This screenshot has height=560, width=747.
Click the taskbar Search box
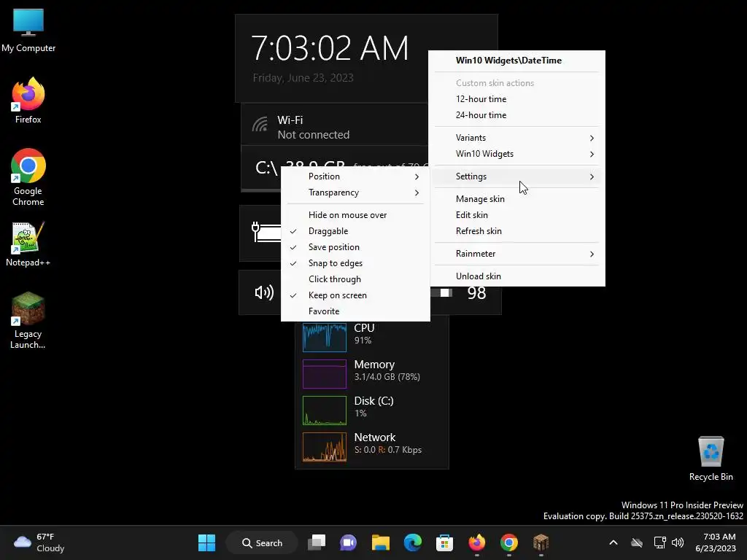(262, 542)
